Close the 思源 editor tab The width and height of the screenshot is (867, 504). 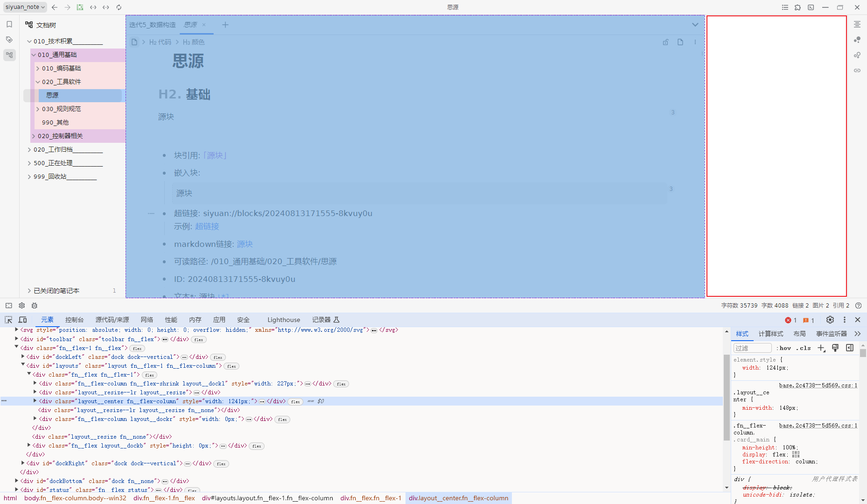point(204,25)
